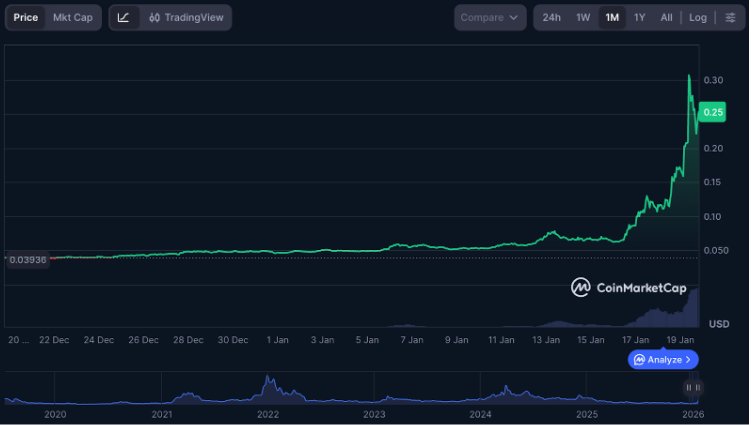Show the All time range

(666, 17)
